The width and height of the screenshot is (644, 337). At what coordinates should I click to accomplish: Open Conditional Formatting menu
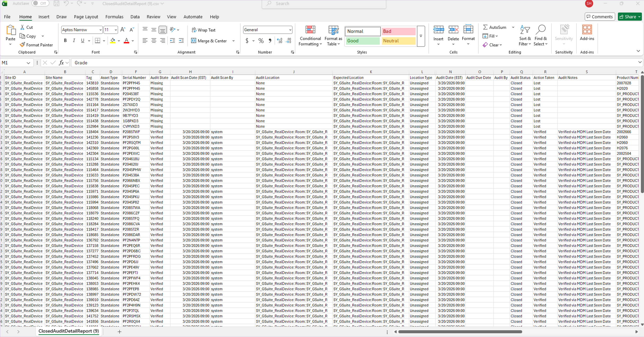[310, 36]
